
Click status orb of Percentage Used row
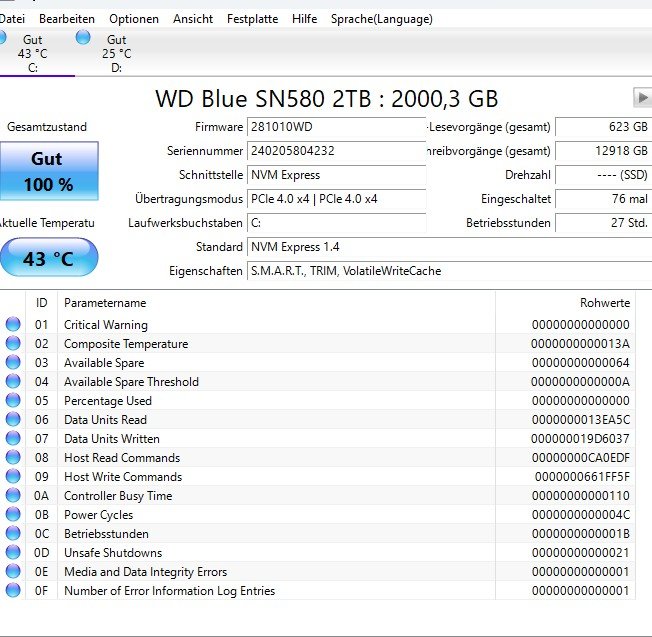(13, 400)
